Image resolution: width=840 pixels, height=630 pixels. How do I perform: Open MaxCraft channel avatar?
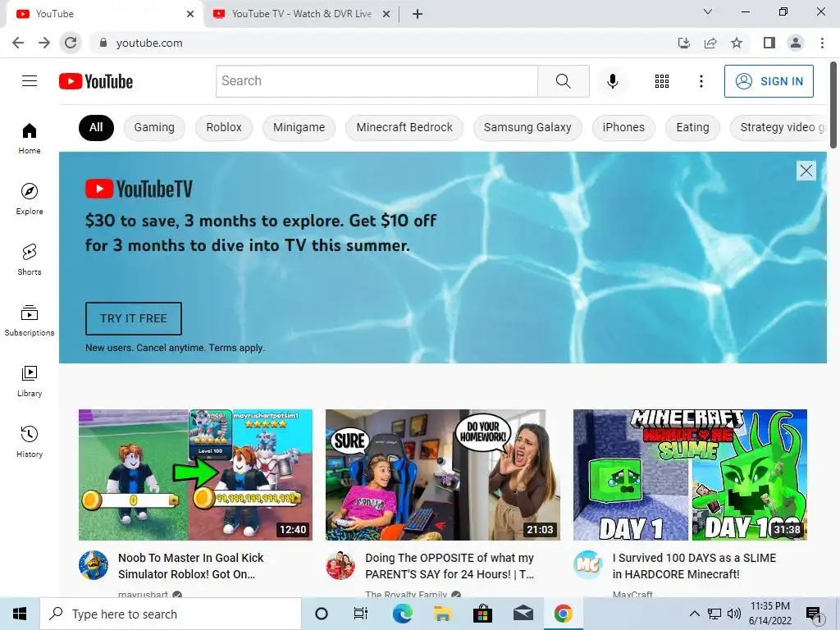[x=587, y=565]
